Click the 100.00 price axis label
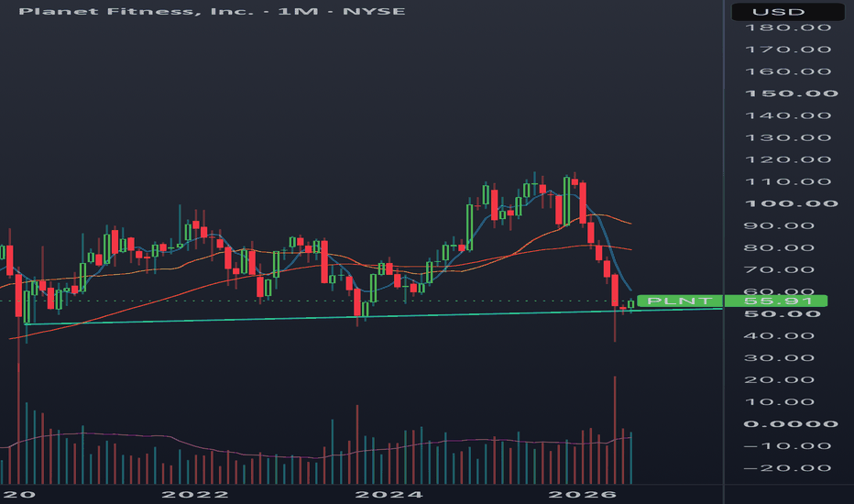854x504 pixels. coord(791,203)
